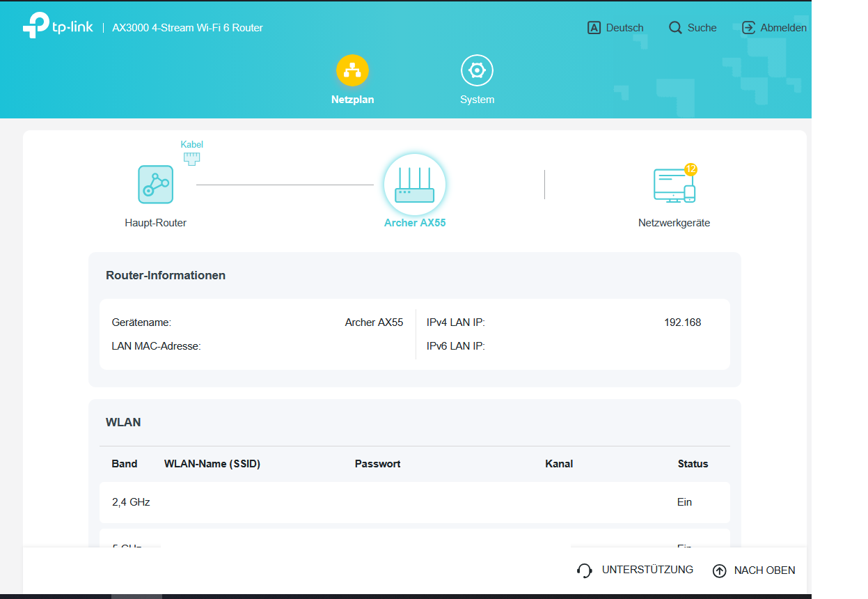Click the Passwort column header
The height and width of the screenshot is (599, 868).
[377, 464]
